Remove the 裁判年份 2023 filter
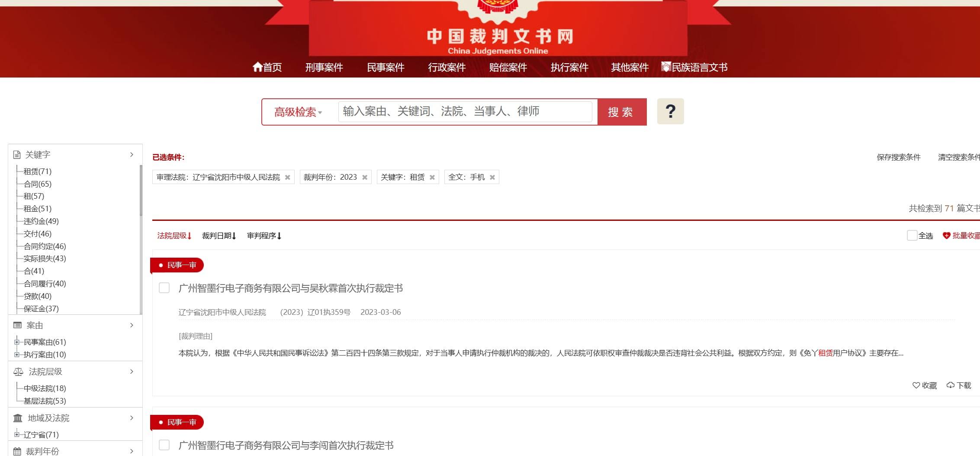Screen dimensions: 980x456 click(x=365, y=177)
